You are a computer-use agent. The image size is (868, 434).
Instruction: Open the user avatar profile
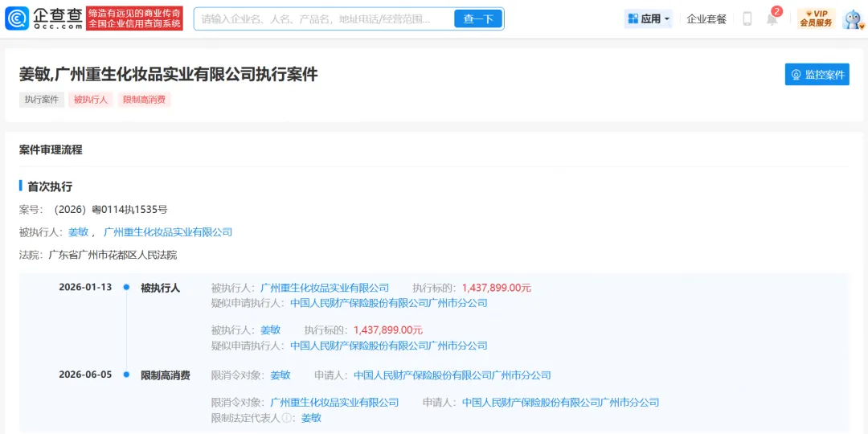pos(853,18)
